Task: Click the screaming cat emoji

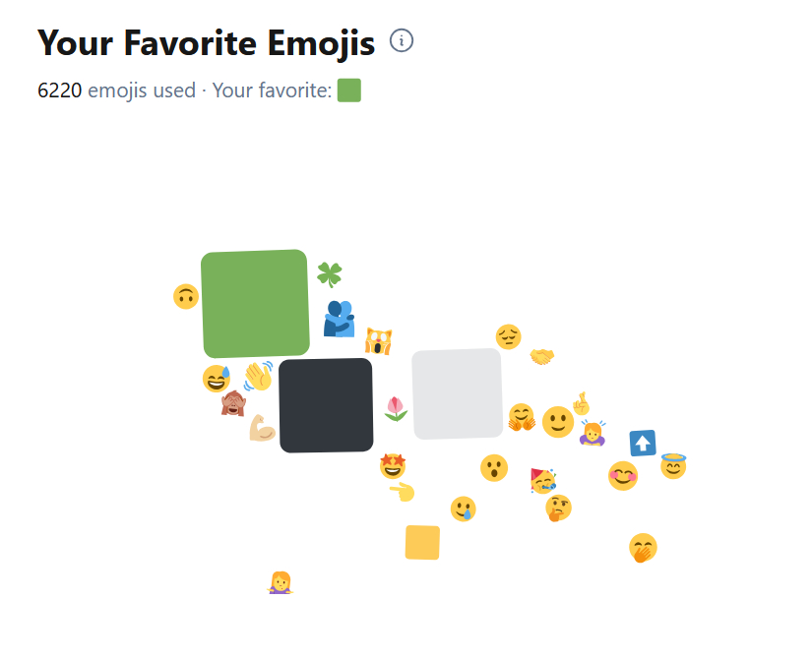Action: tap(379, 341)
